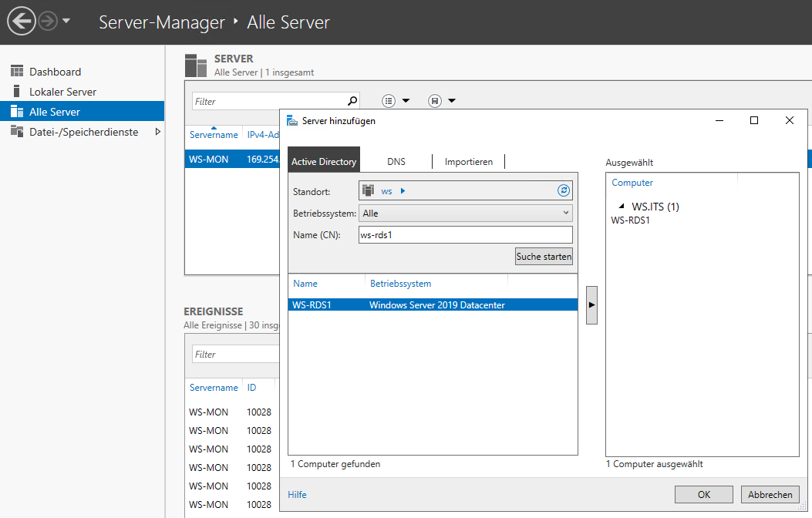This screenshot has width=812, height=518.
Task: Open the dropdown arrow beside the list criteria icon
Action: pos(406,101)
